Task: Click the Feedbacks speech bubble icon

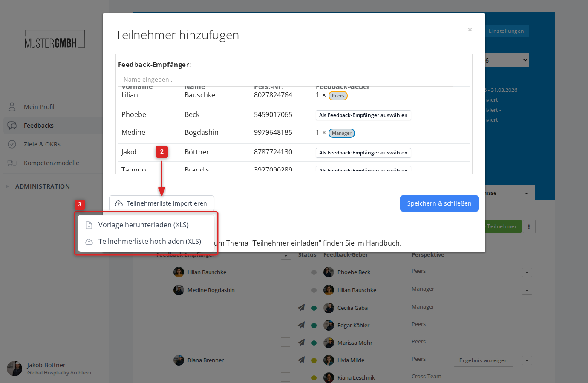Action: pos(12,126)
